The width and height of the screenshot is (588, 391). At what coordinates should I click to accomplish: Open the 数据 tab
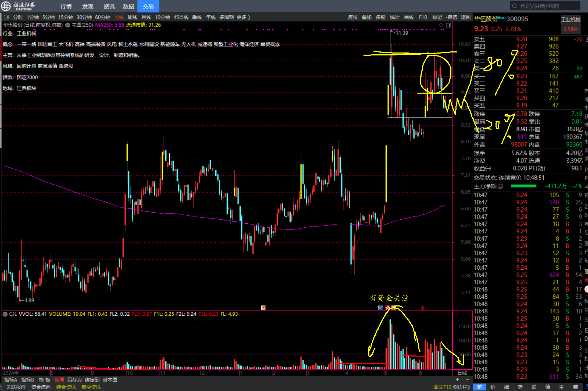(x=129, y=6)
